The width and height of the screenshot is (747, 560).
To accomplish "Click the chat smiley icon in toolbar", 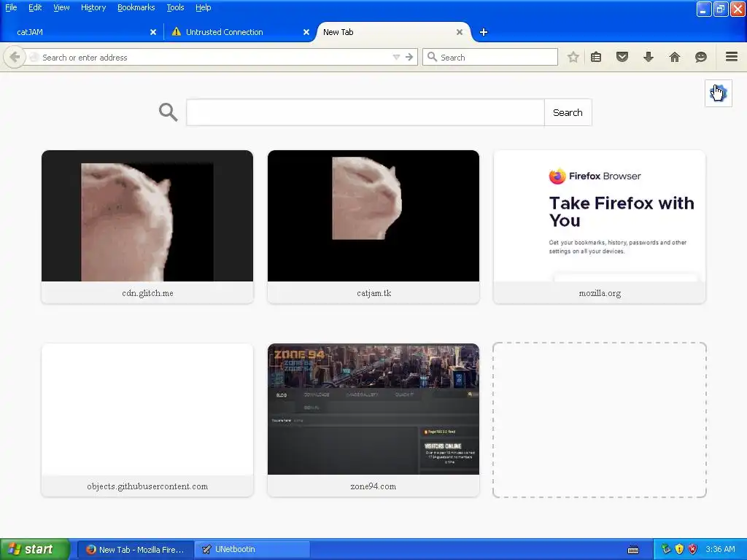I will click(x=701, y=57).
